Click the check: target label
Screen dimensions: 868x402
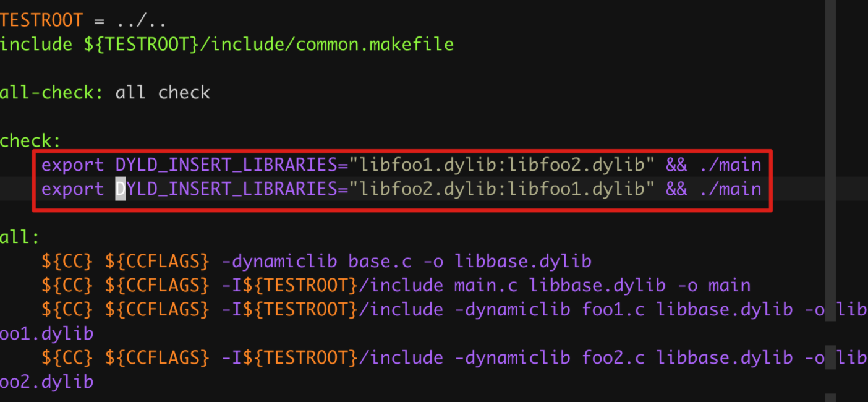30,140
